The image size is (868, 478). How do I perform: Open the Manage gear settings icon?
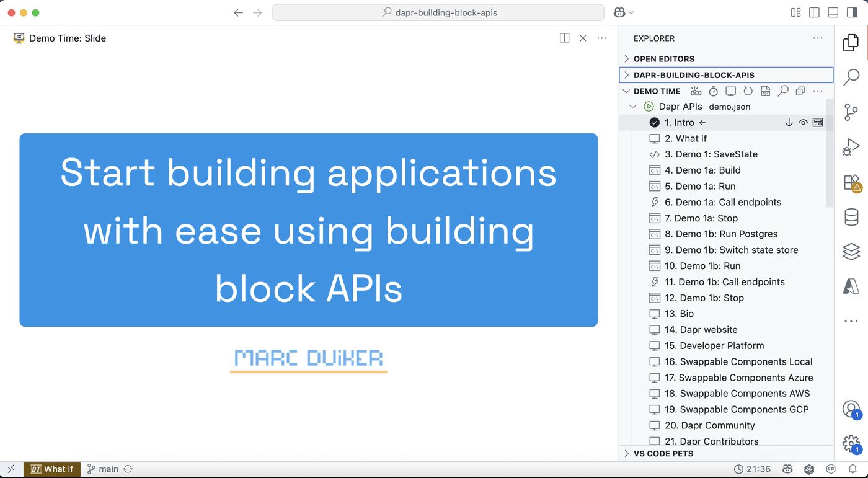pyautogui.click(x=851, y=443)
